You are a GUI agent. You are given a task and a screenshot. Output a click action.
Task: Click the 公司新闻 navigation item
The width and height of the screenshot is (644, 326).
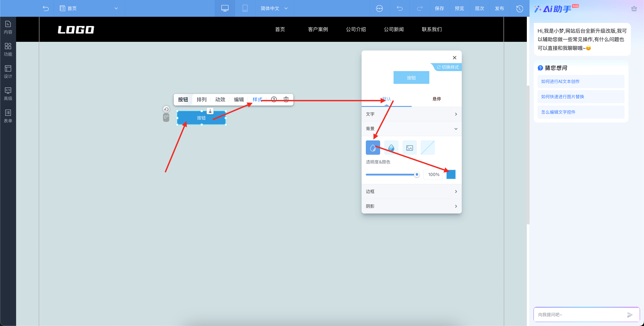click(x=394, y=29)
